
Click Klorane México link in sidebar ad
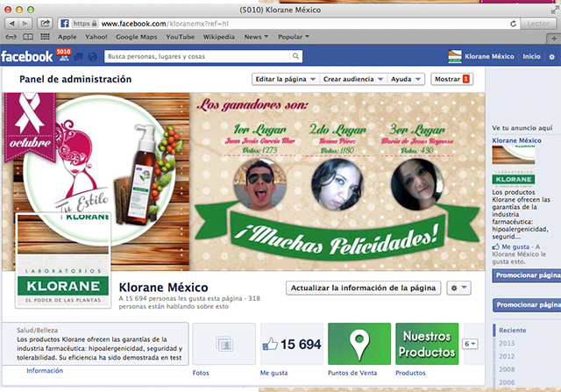pos(516,140)
